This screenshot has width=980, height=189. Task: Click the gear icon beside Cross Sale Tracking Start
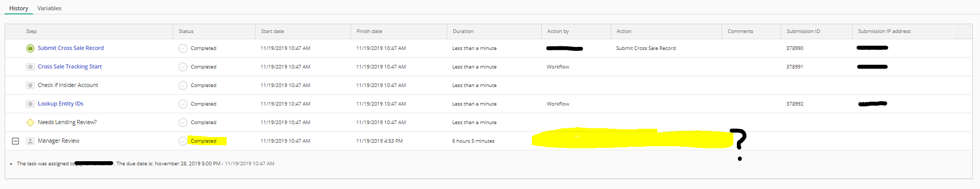coord(30,67)
